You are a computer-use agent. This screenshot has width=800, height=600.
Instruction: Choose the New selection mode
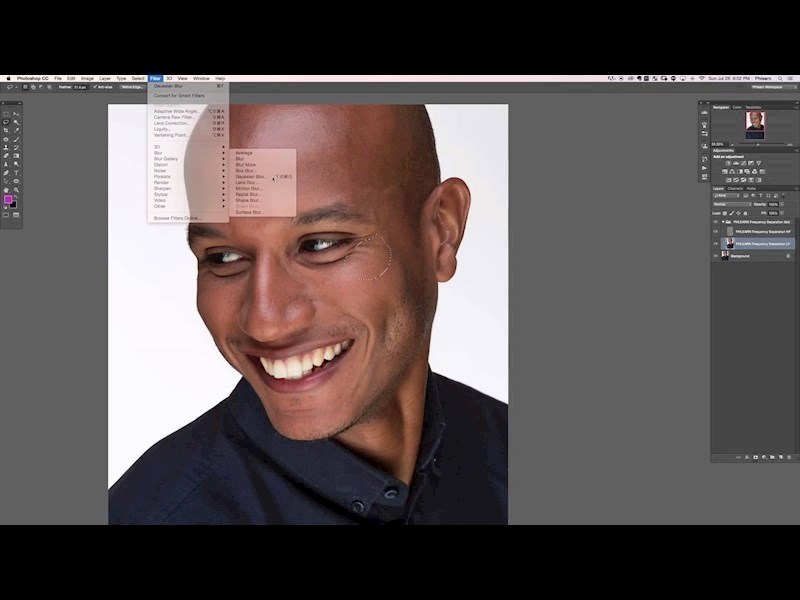[x=25, y=87]
